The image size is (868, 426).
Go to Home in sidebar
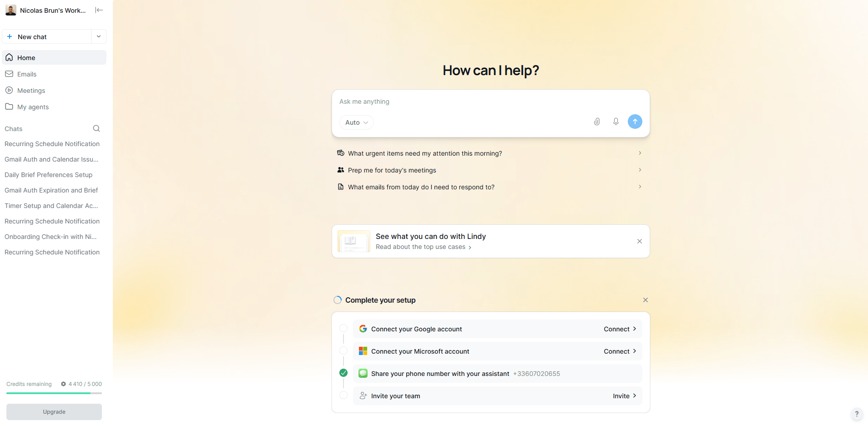coord(54,57)
